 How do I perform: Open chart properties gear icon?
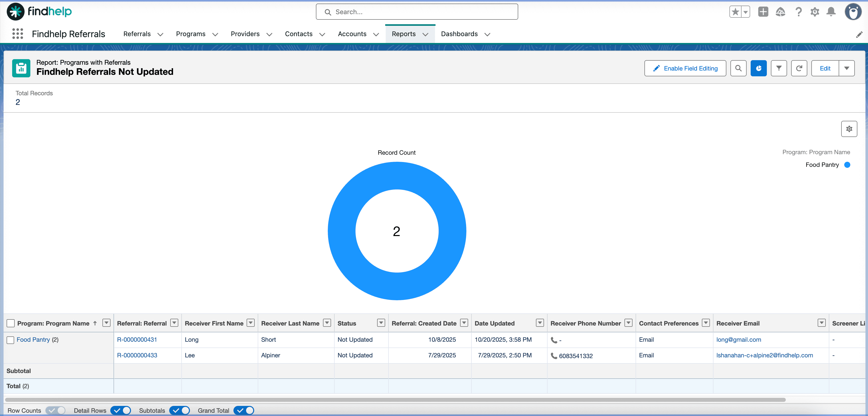[x=849, y=129]
